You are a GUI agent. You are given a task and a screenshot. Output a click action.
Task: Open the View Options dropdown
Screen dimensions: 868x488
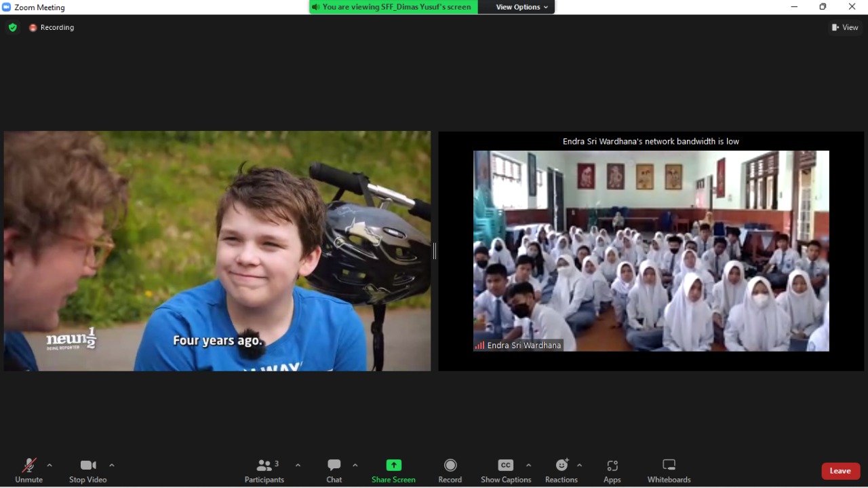coord(521,7)
